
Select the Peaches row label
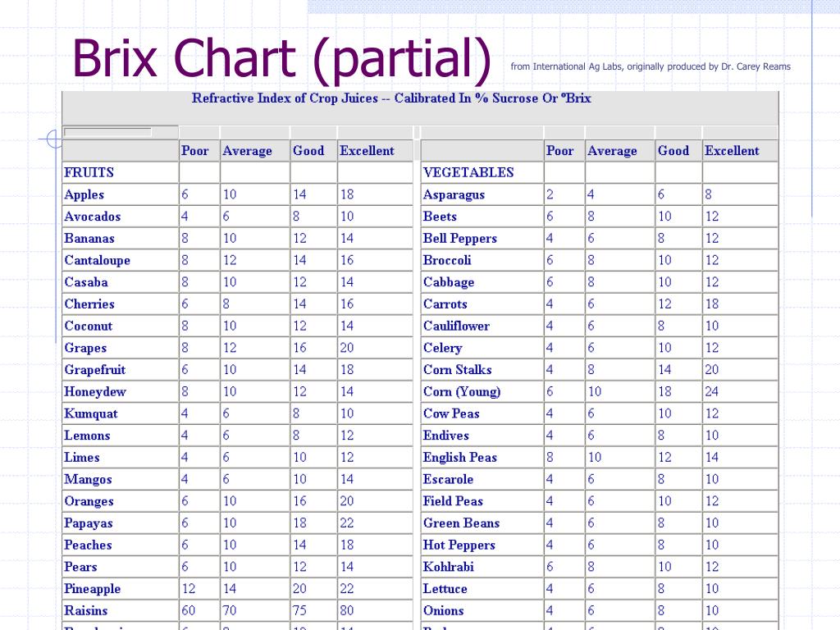(x=89, y=546)
